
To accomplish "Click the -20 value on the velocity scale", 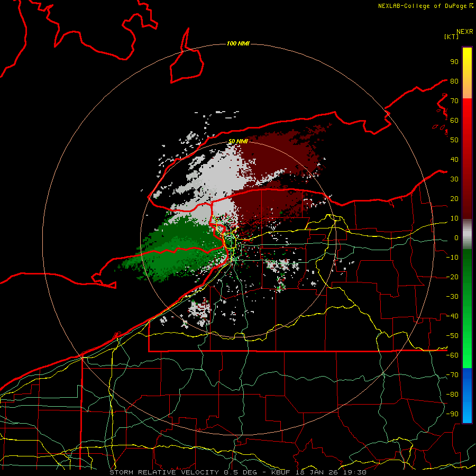I will (x=452, y=277).
